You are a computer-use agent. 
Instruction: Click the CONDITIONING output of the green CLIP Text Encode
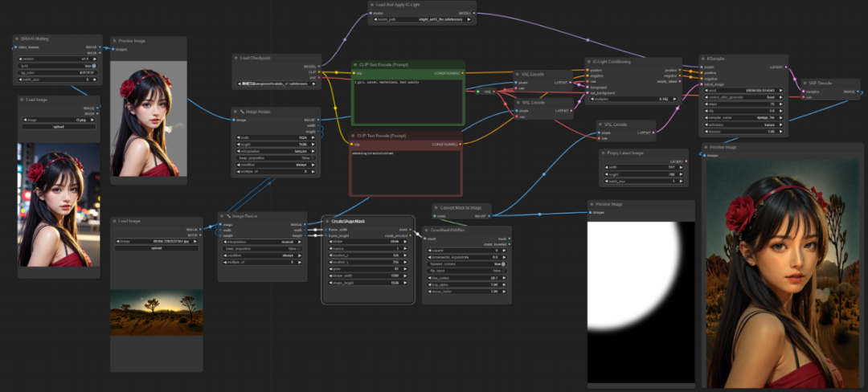463,72
